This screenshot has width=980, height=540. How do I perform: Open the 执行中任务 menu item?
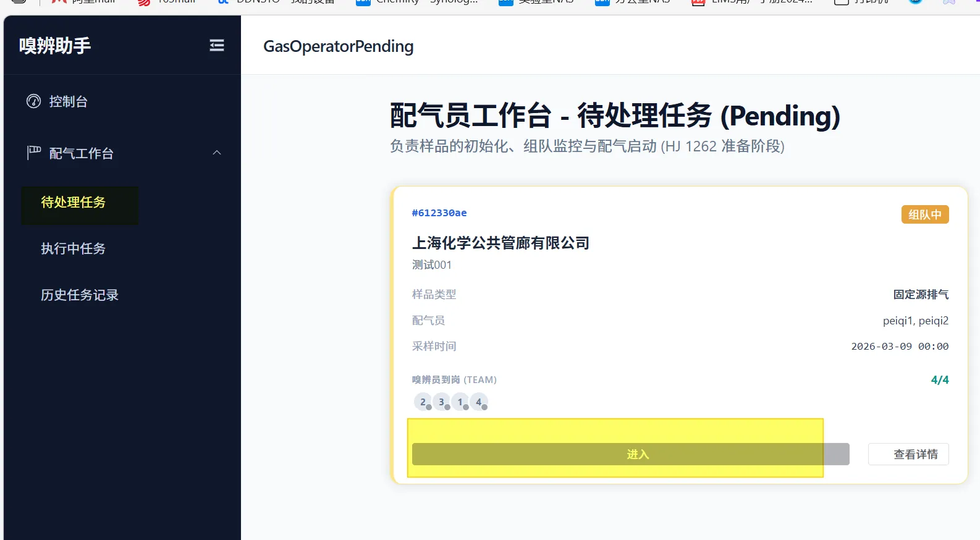click(73, 248)
